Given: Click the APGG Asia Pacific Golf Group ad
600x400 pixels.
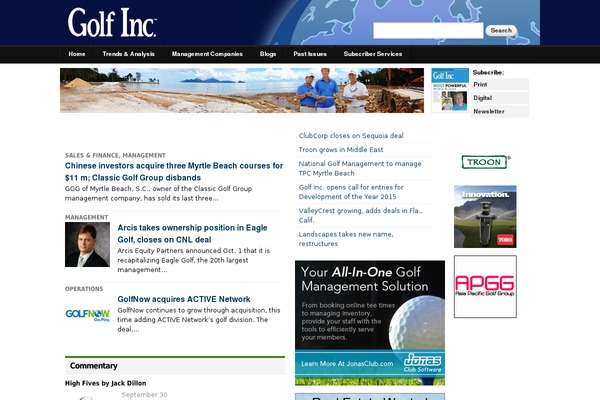Looking at the screenshot, I should tap(485, 287).
